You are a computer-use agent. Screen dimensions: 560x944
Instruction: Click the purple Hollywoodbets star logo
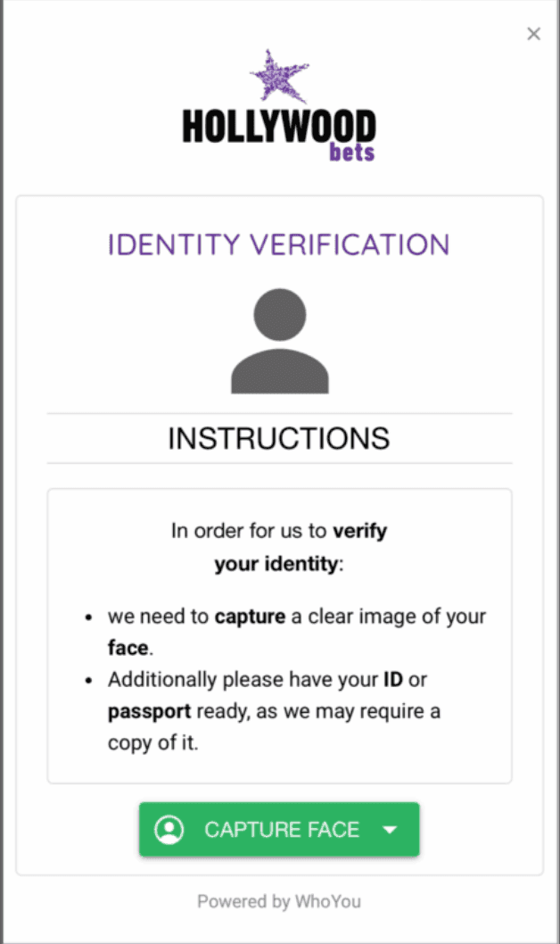(279, 76)
